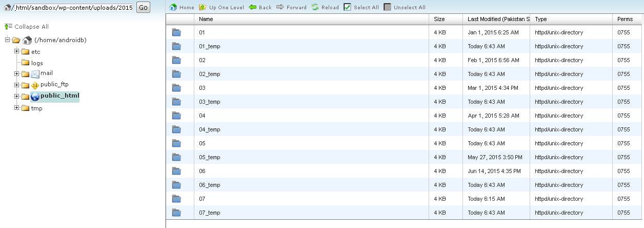Click folder icon of row 07_temp
Viewport: 644px width, 228px height.
[x=176, y=213]
